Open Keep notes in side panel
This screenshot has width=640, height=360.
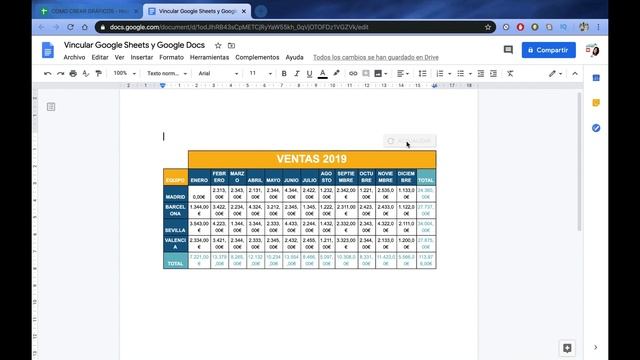(x=596, y=103)
